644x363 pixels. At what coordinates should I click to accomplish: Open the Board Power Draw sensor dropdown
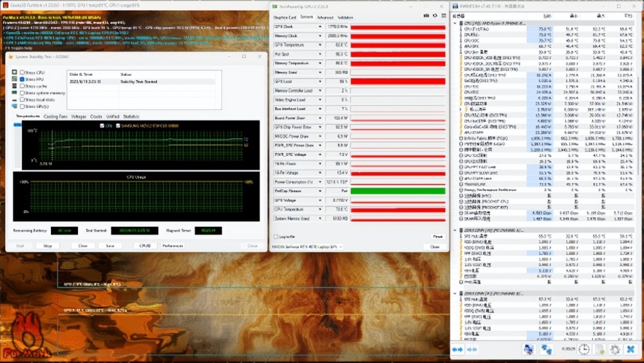click(320, 118)
